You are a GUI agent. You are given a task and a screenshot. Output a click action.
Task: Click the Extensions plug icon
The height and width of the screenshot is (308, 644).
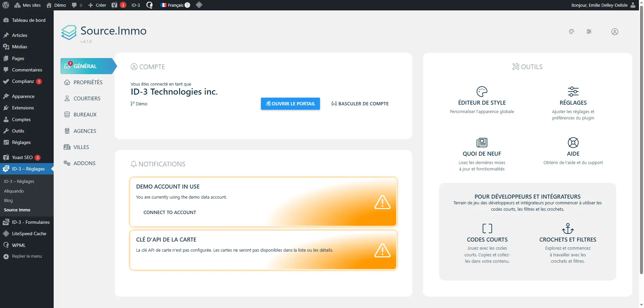point(6,108)
